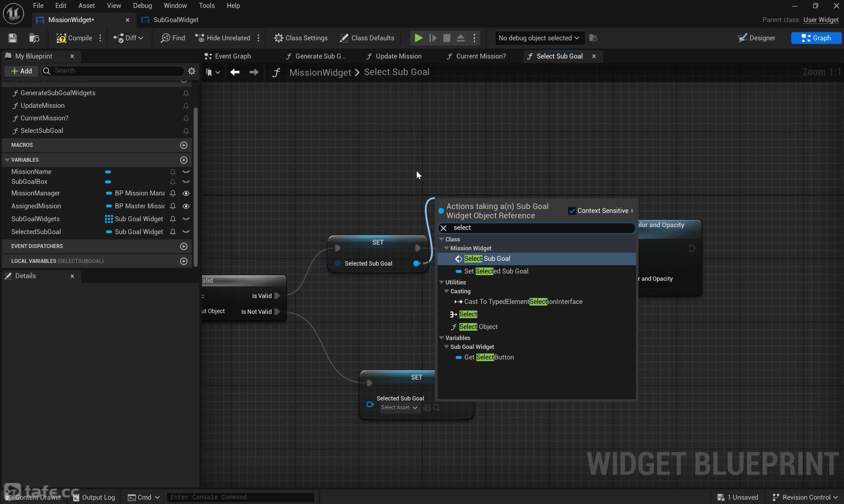The width and height of the screenshot is (844, 504).
Task: Toggle MissionManager variable visibility eye
Action: (x=186, y=193)
